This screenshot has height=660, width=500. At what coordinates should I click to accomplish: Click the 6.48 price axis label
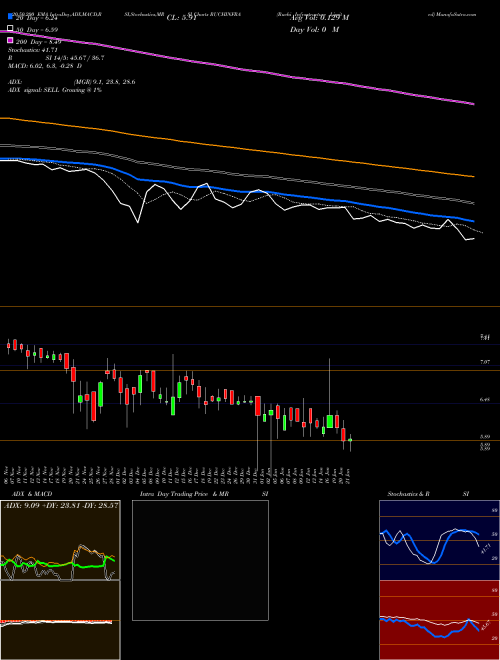(485, 399)
